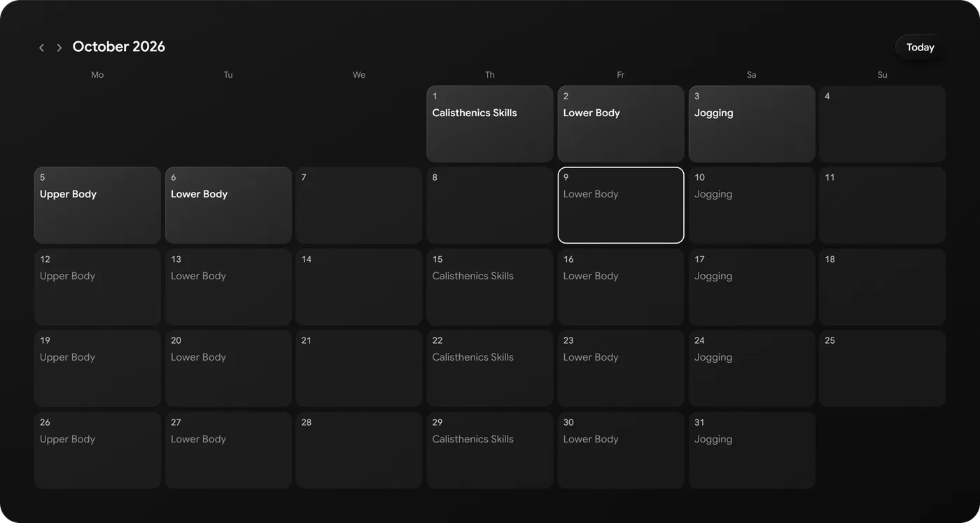The image size is (980, 523).
Task: Open October 29 Calisthenics Skills day
Action: pos(490,450)
